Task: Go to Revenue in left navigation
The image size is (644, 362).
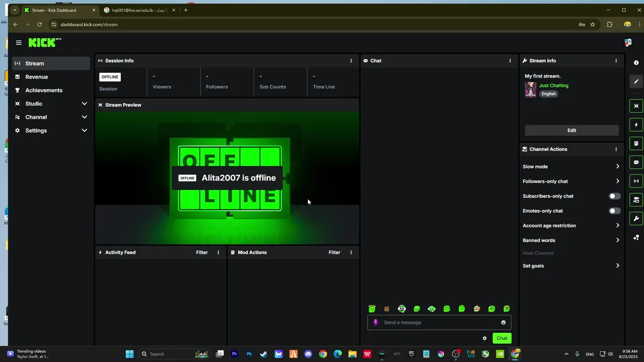Action: (51, 77)
